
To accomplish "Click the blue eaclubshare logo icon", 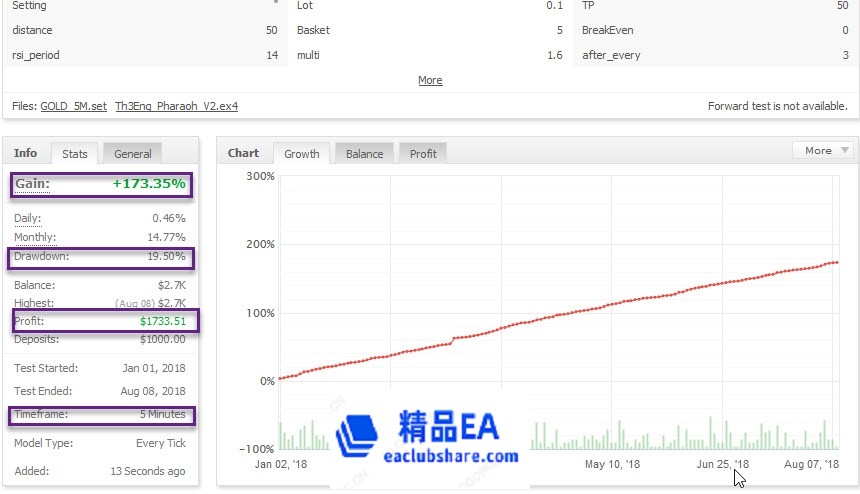I will pos(358,438).
